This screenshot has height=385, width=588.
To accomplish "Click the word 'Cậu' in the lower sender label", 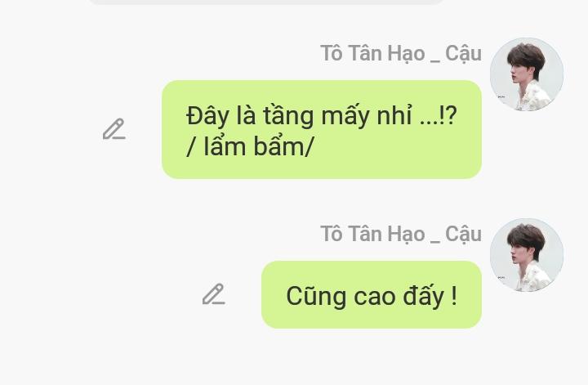I will click(464, 235).
